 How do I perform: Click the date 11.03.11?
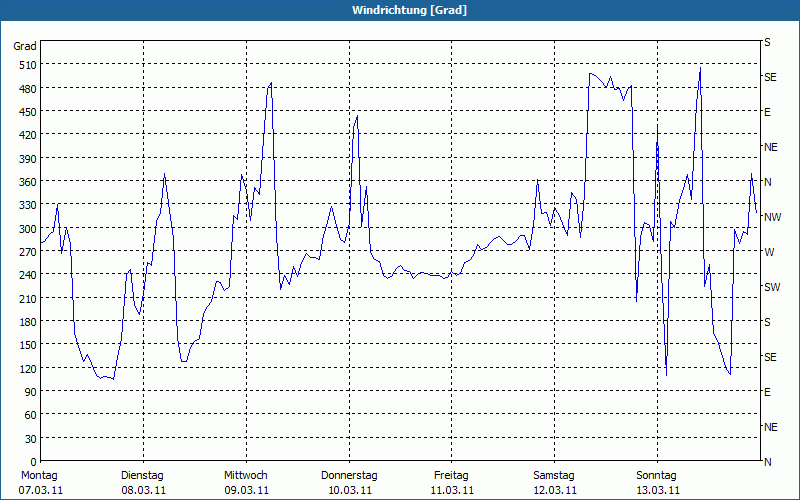tap(452, 491)
